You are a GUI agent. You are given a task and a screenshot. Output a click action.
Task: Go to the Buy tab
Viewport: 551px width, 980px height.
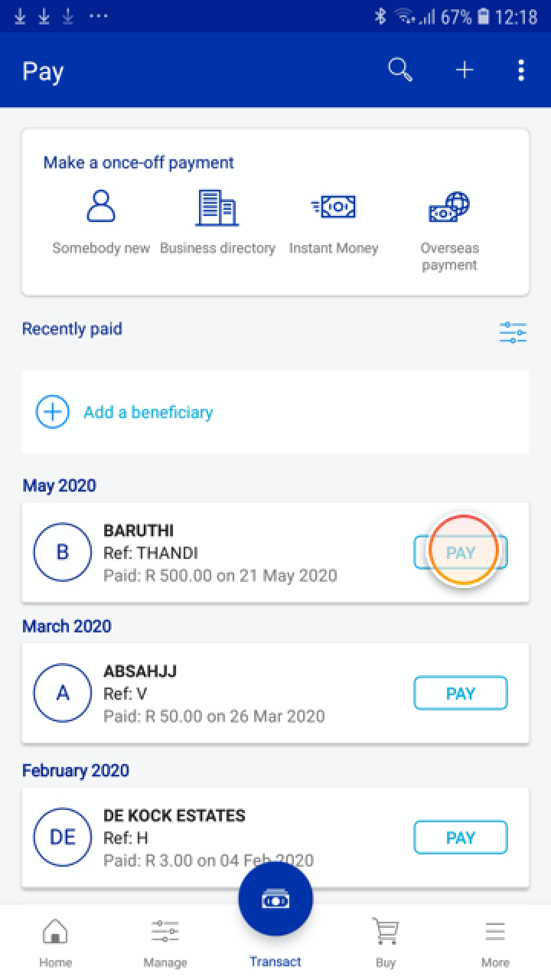pyautogui.click(x=386, y=942)
